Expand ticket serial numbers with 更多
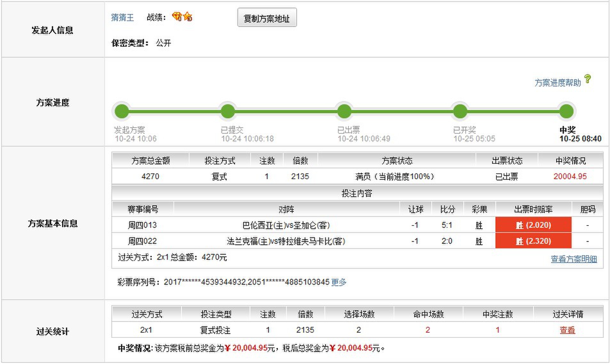This screenshot has width=610, height=364. click(x=339, y=282)
